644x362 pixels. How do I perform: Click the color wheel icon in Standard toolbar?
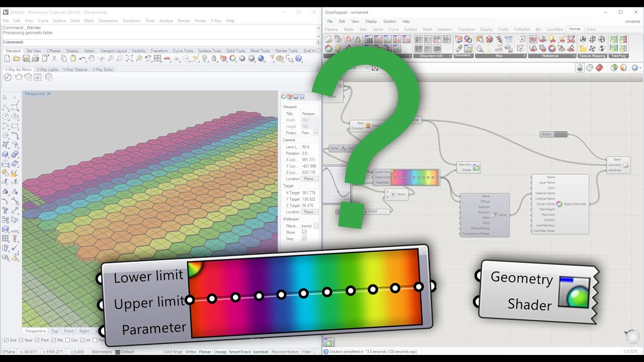tap(233, 59)
